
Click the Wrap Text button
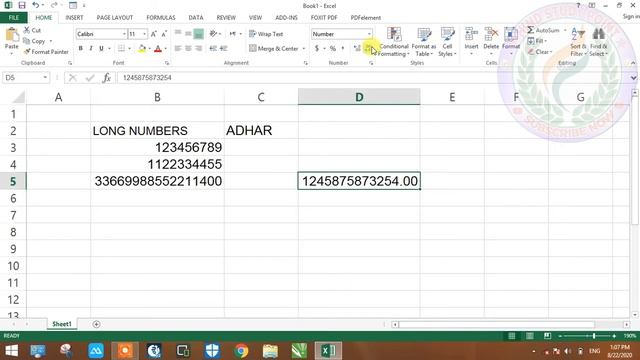(x=266, y=34)
